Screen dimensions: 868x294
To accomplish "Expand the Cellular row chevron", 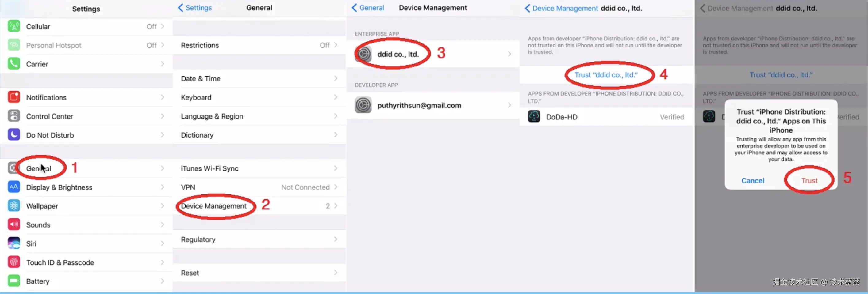I will pos(163,26).
